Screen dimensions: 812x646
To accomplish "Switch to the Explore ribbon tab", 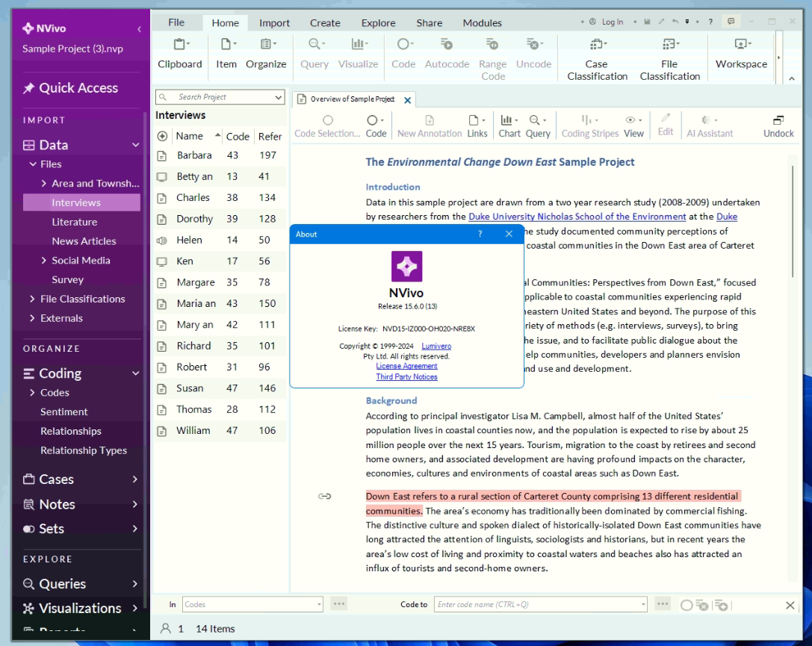I will 378,22.
